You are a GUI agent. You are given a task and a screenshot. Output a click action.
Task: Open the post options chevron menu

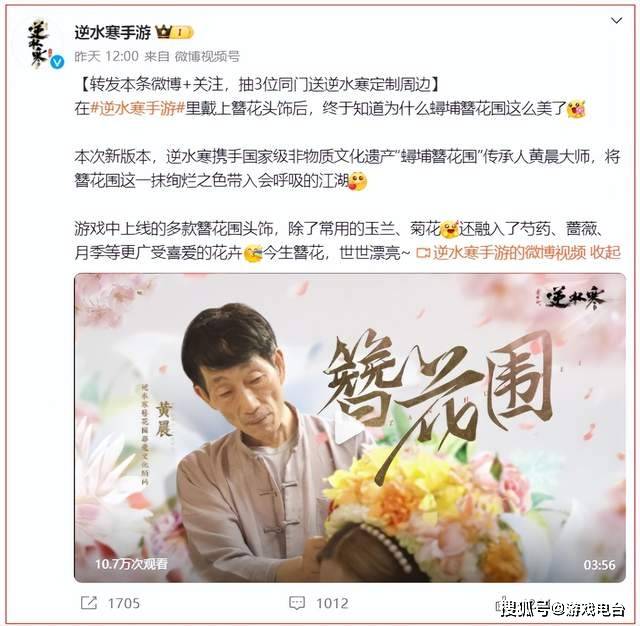point(616,20)
